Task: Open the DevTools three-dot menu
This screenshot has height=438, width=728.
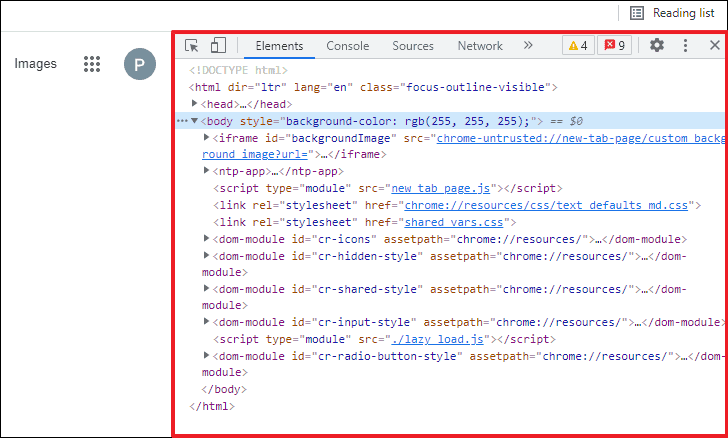Action: [685, 45]
